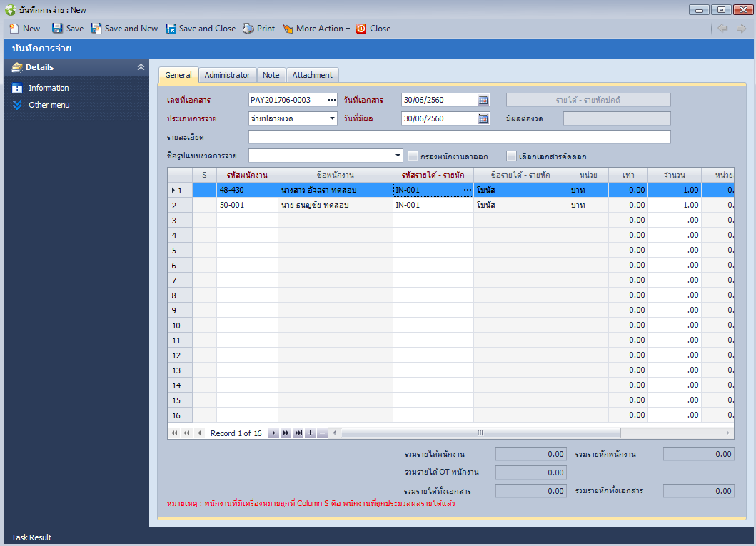Click next record navigator arrow
The height and width of the screenshot is (546, 756).
pyautogui.click(x=273, y=433)
